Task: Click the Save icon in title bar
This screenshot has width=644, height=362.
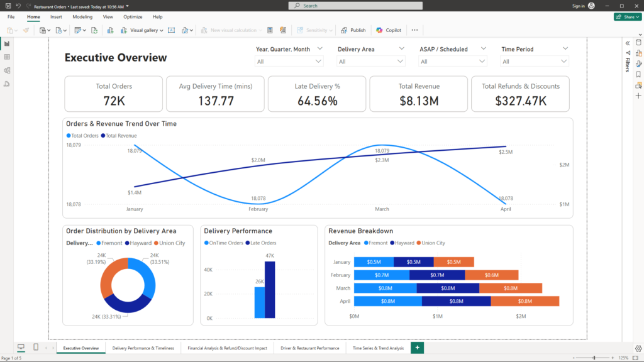Action: pos(8,6)
